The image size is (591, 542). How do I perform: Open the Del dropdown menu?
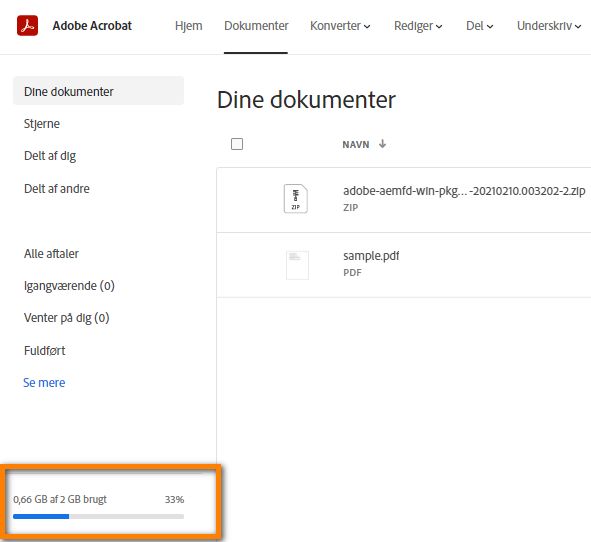479,26
